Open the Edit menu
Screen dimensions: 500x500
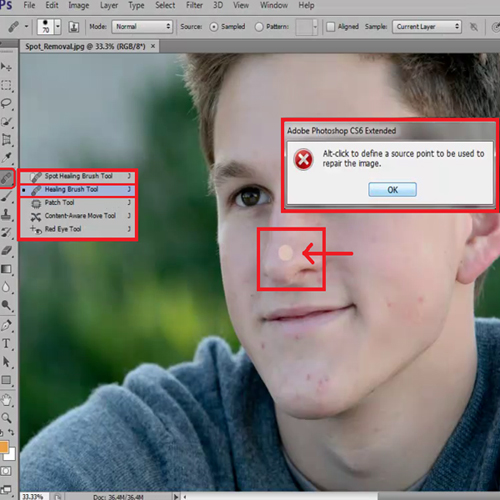point(52,5)
